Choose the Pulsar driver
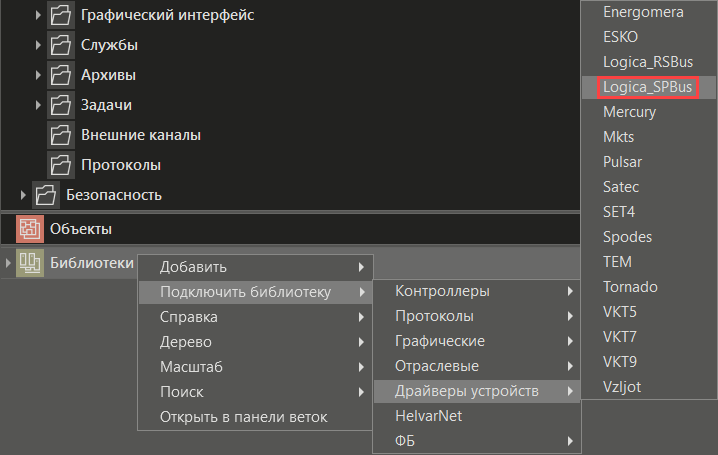 point(649,162)
